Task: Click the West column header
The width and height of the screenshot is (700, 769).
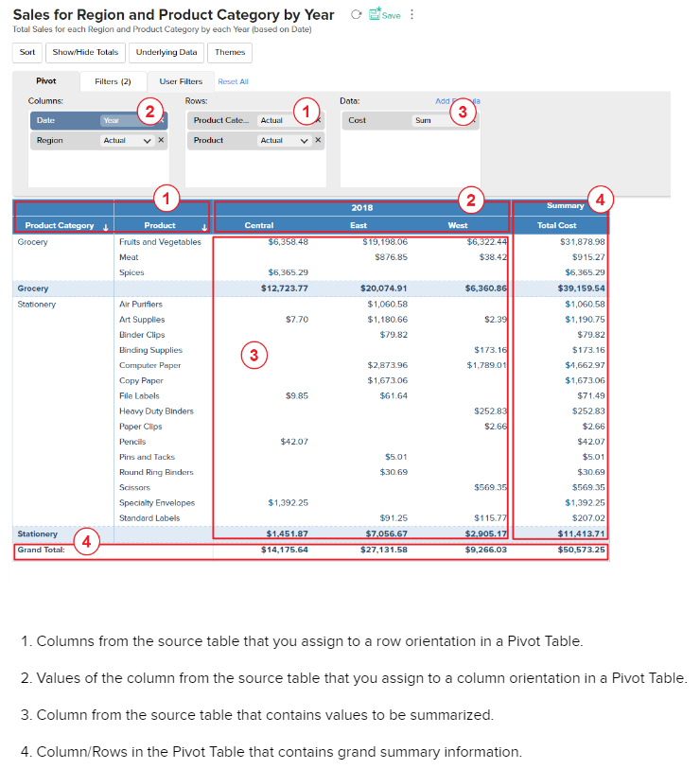Action: tap(458, 226)
